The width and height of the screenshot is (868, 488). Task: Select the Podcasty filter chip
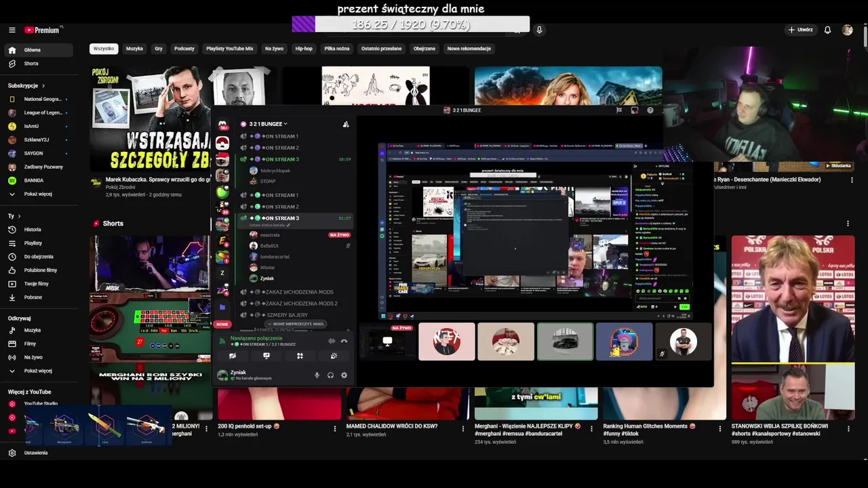[184, 49]
